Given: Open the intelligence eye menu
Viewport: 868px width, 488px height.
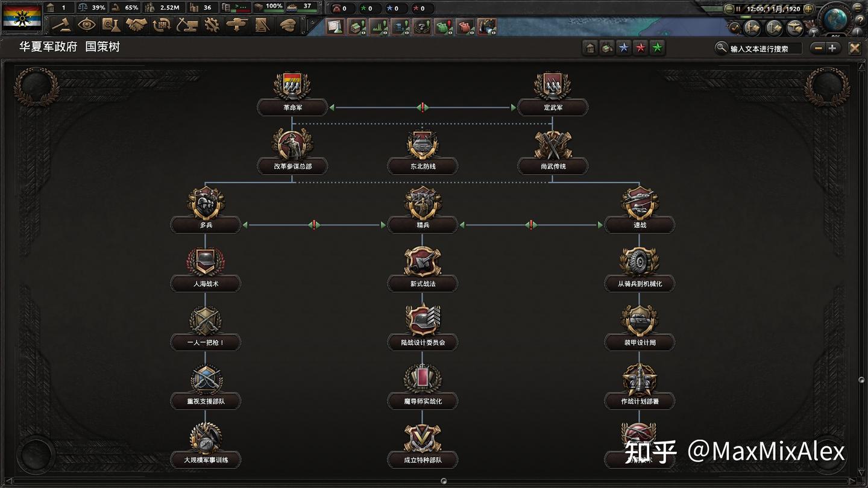Looking at the screenshot, I should point(87,25).
